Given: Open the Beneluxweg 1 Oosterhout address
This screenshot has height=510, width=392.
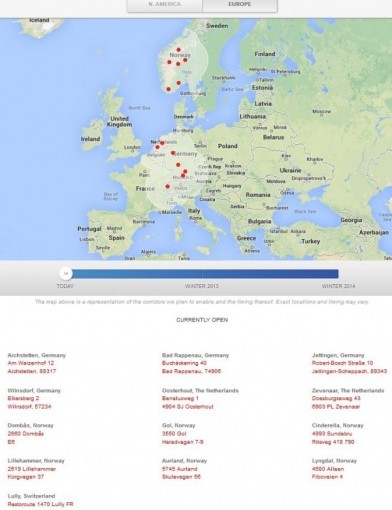Looking at the screenshot, I should pos(188,402).
